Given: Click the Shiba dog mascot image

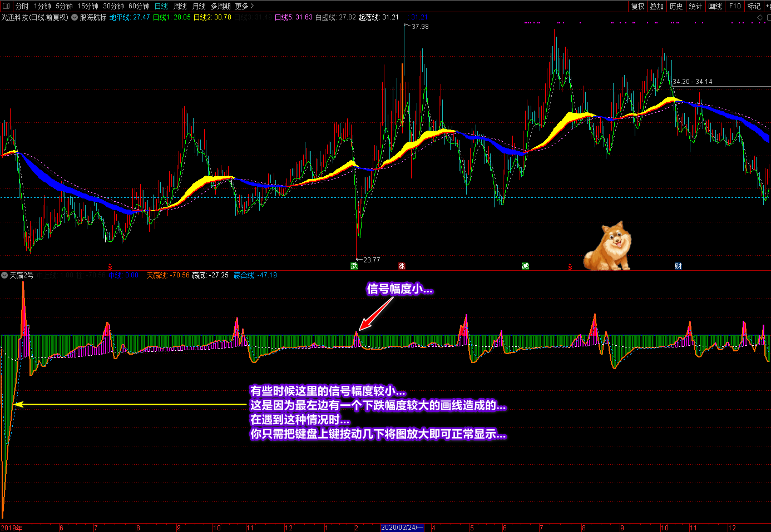Looking at the screenshot, I should [607, 246].
